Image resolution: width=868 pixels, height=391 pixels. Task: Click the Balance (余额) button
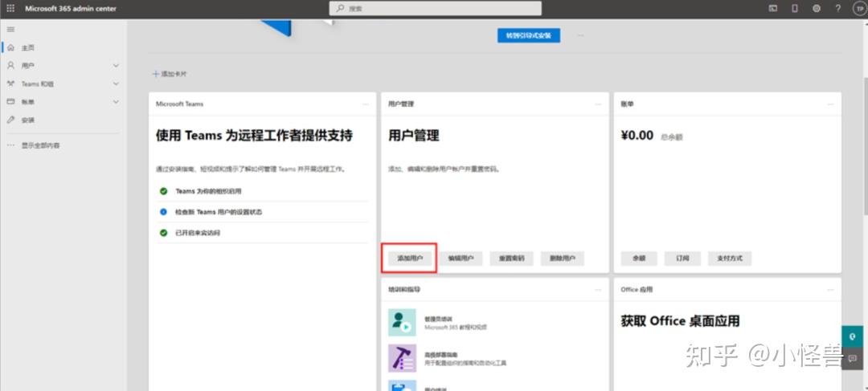[639, 259]
